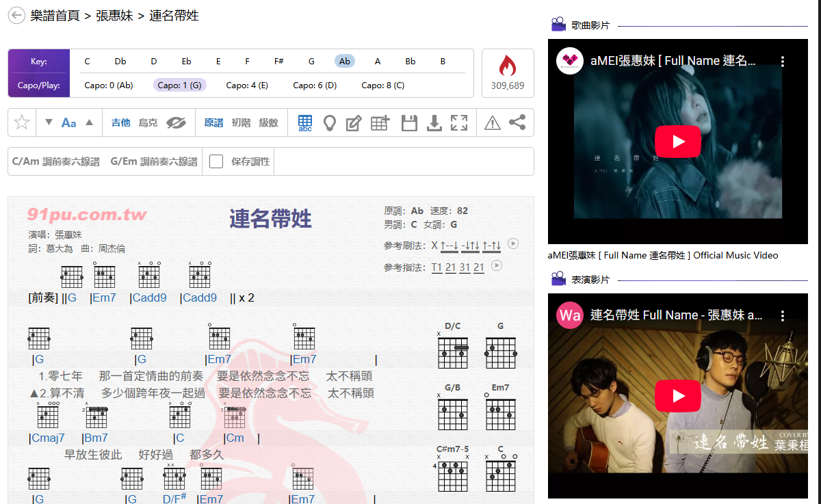Select key Ab in Key row

(x=345, y=62)
